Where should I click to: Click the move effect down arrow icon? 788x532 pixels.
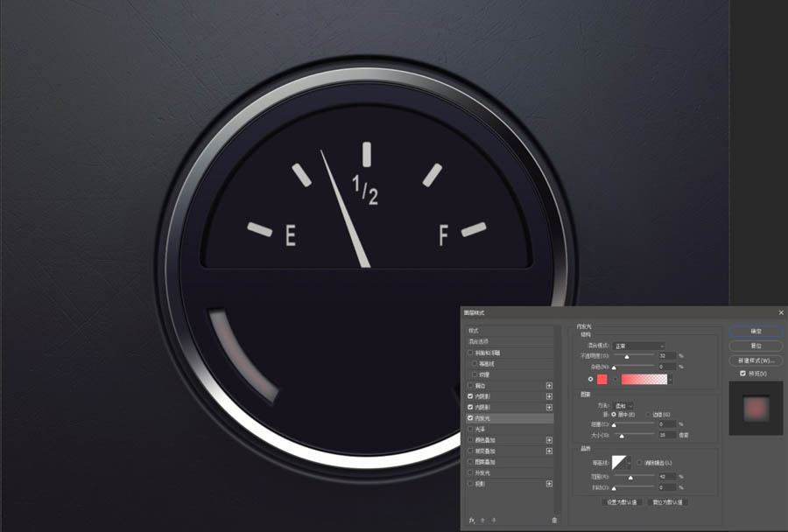494,521
